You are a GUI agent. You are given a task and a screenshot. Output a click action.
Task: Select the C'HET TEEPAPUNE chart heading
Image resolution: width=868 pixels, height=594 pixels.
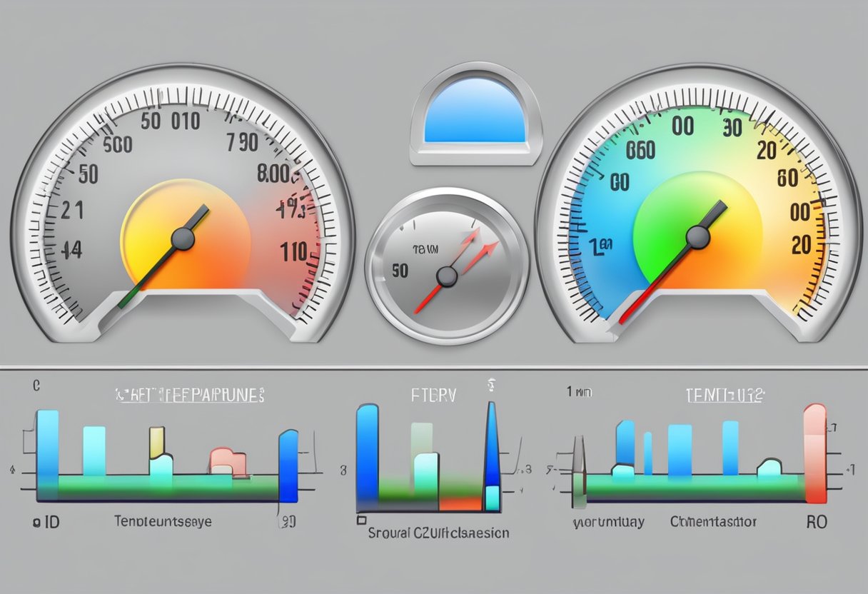click(191, 395)
